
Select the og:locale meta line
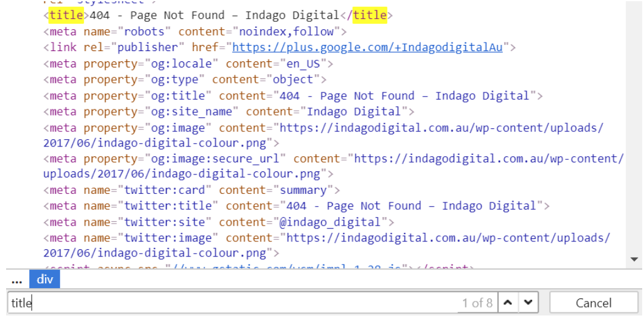tap(188, 64)
